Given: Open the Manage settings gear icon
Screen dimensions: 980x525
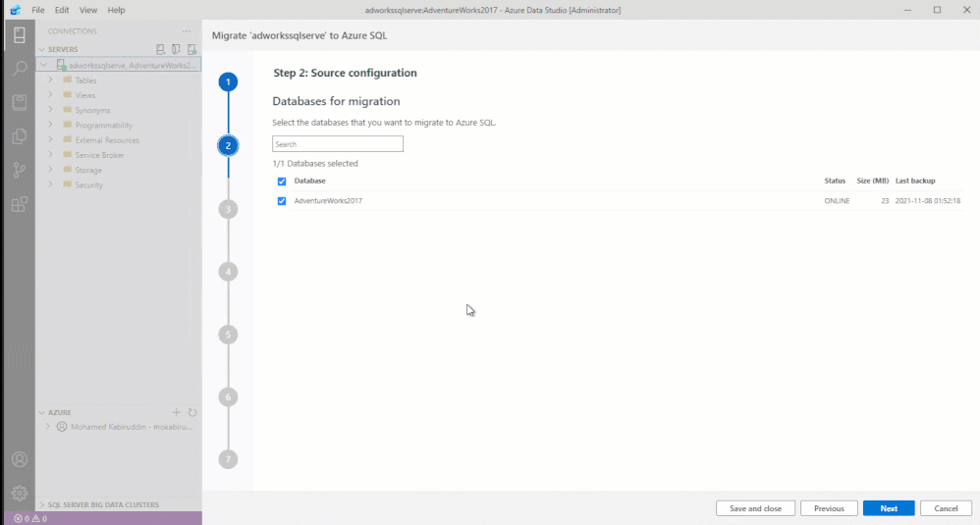Looking at the screenshot, I should 20,493.
